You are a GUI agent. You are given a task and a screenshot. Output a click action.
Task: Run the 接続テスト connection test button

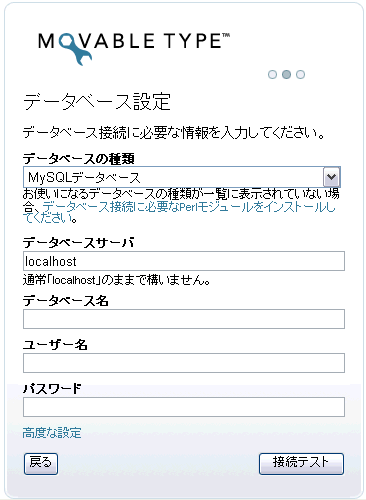[x=301, y=463]
